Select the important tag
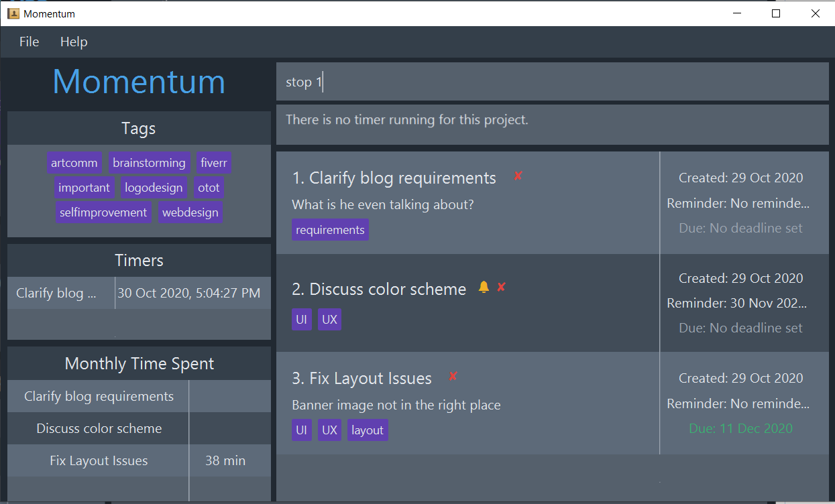This screenshot has width=835, height=504. (x=84, y=188)
